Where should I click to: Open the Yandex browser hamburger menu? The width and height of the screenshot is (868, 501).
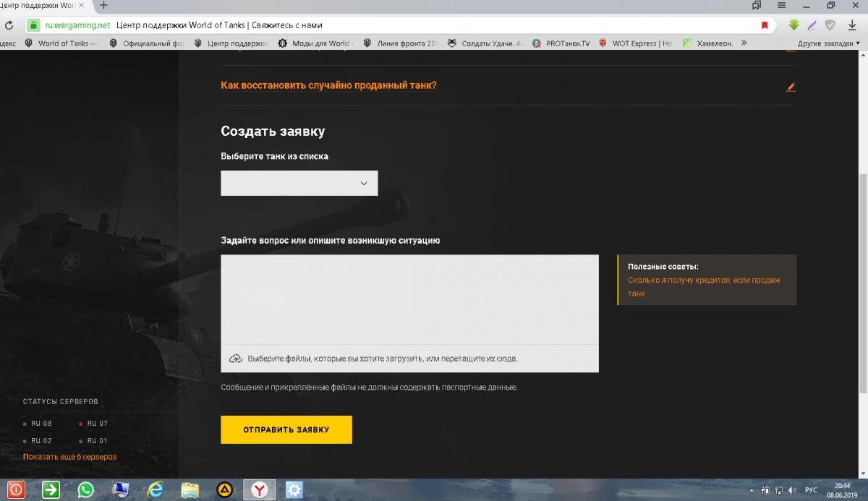coord(782,5)
